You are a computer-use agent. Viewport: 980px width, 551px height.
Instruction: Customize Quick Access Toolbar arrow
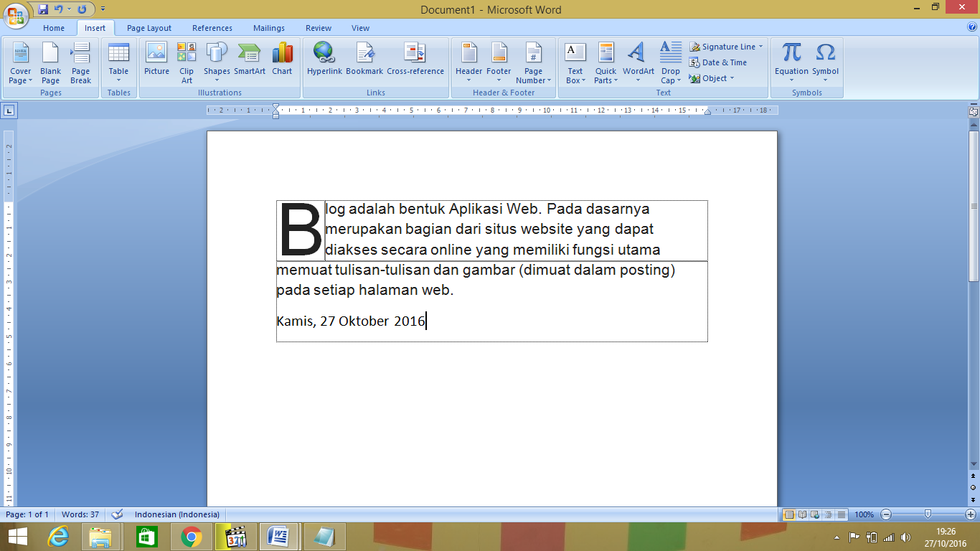tap(103, 9)
